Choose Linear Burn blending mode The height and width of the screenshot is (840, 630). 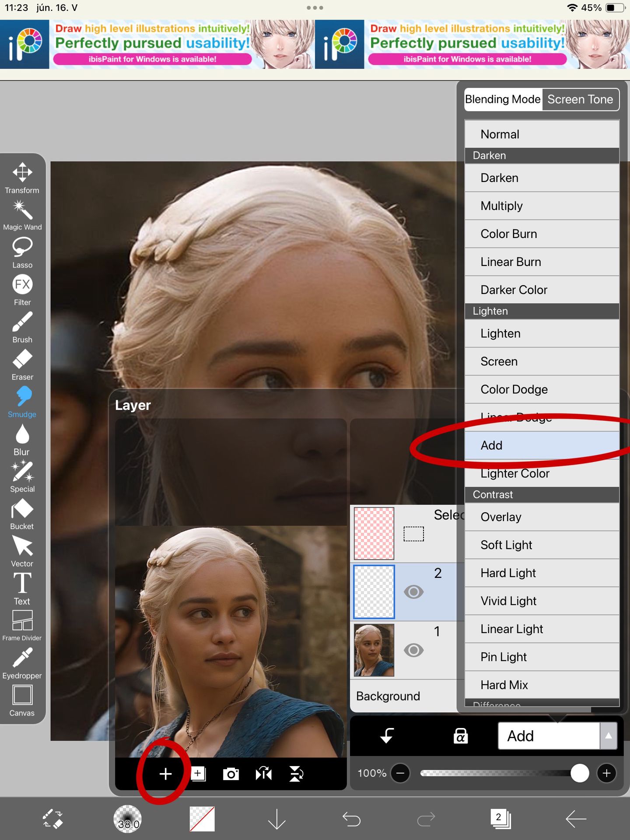542,262
